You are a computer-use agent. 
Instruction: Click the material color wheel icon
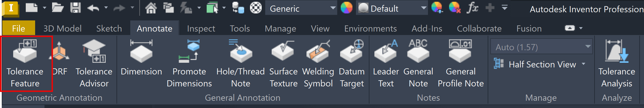[347, 8]
